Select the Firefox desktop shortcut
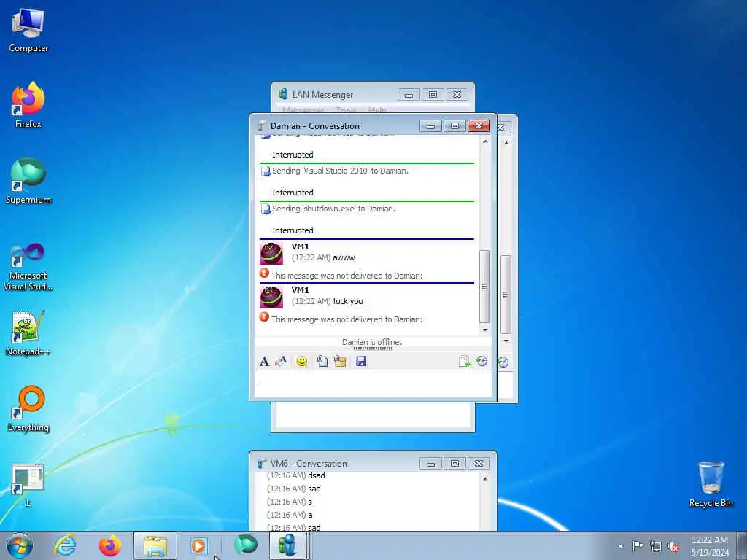747x560 pixels. tap(28, 105)
